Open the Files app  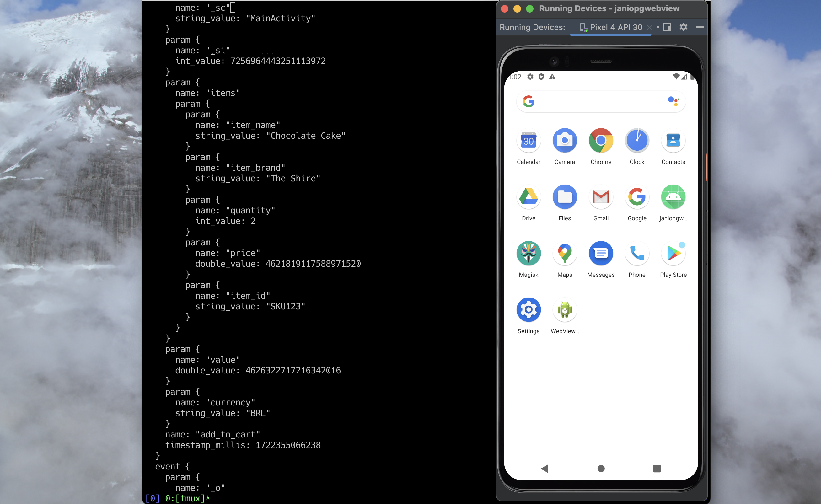tap(564, 197)
